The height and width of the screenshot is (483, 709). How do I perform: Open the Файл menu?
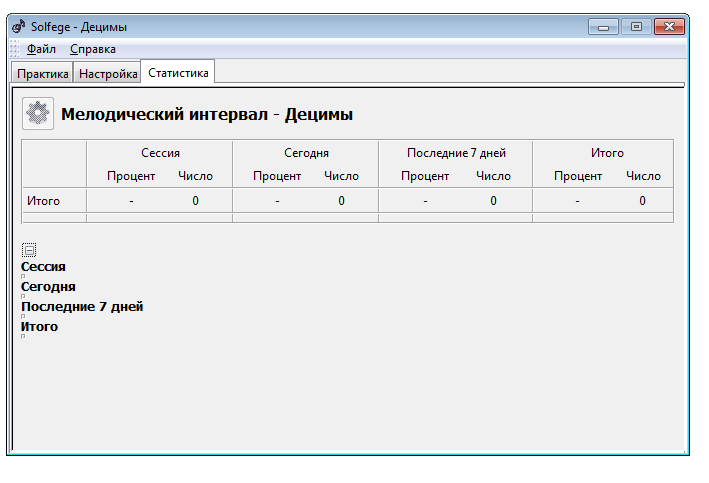pos(41,49)
